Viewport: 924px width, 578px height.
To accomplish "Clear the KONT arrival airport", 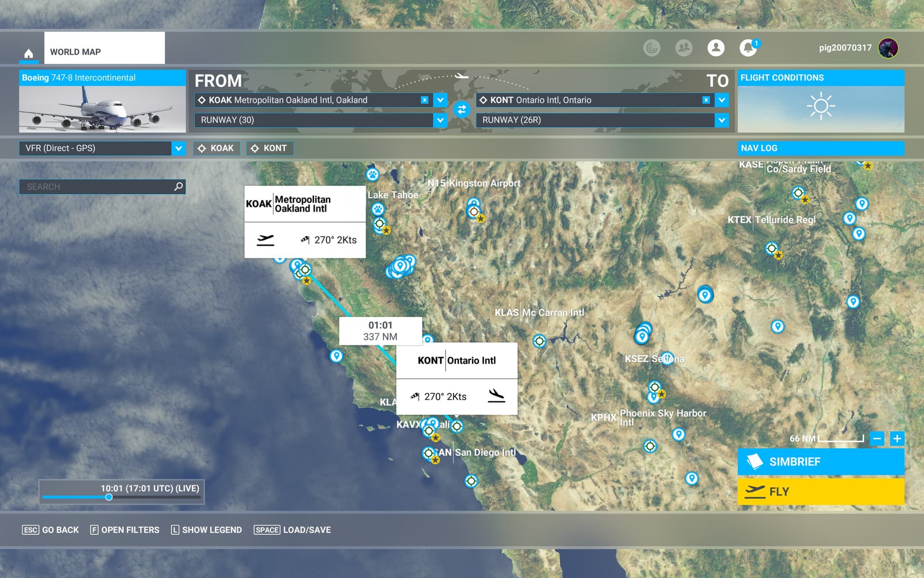I will tap(706, 100).
